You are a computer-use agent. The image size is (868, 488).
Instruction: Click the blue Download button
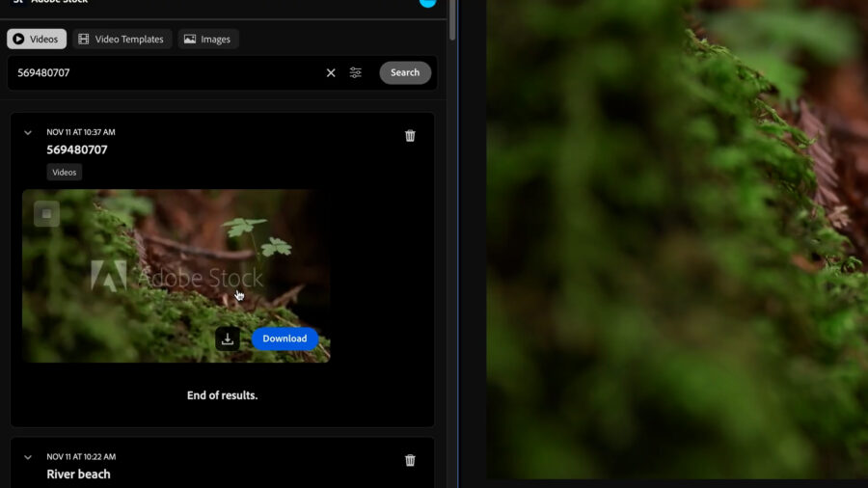(285, 339)
